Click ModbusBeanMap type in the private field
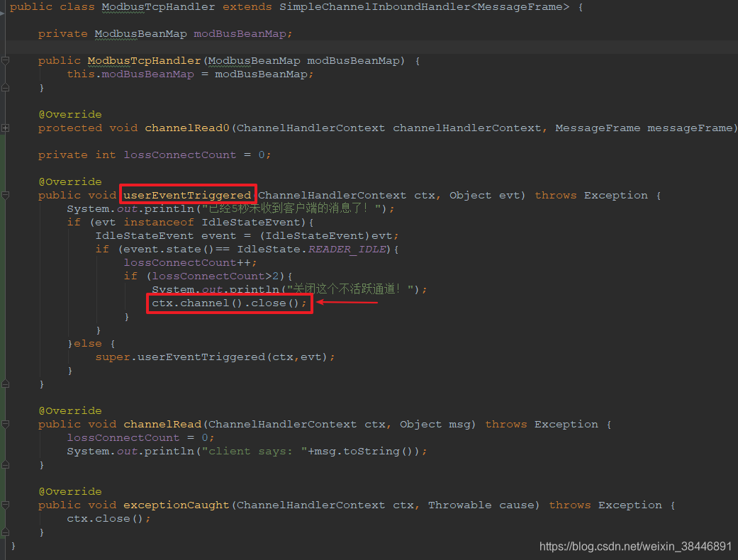Image resolution: width=738 pixels, height=560 pixels. 141,34
